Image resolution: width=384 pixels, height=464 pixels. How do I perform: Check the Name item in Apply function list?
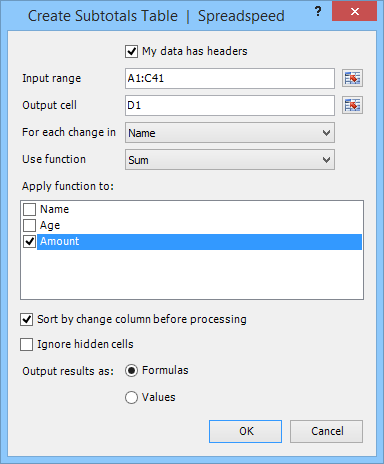coord(29,209)
